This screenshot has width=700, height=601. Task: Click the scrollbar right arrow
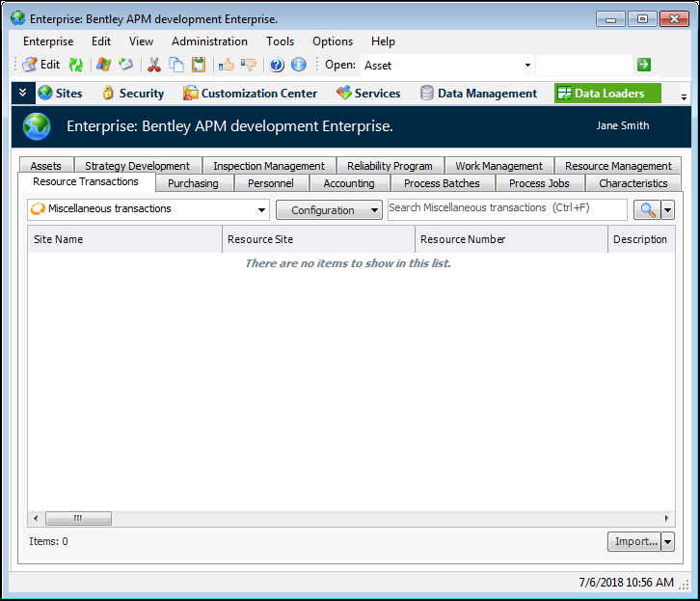tap(667, 518)
